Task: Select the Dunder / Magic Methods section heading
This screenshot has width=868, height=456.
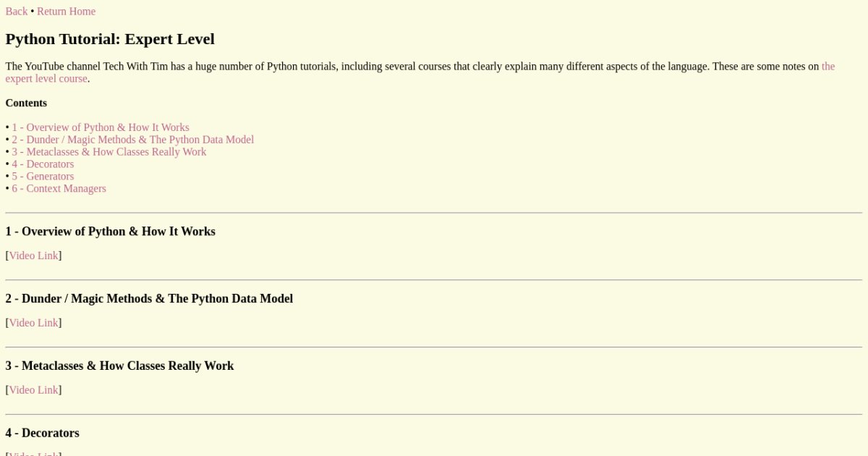Action: 149,299
